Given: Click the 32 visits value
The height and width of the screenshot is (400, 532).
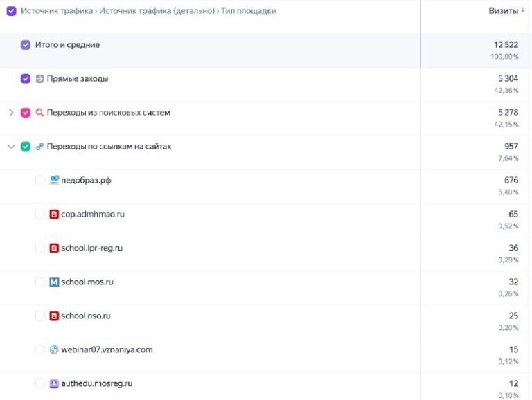Looking at the screenshot, I should (x=513, y=282).
